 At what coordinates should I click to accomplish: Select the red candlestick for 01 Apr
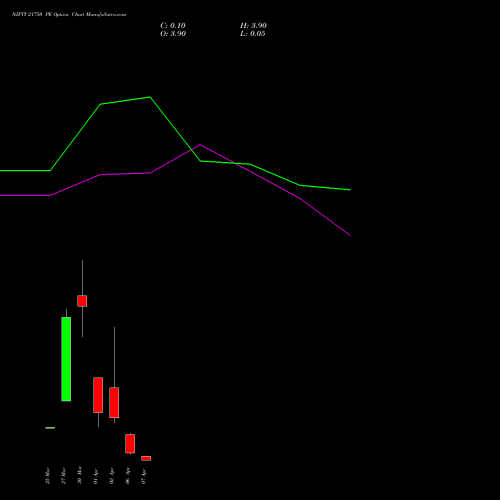pyautogui.click(x=98, y=395)
